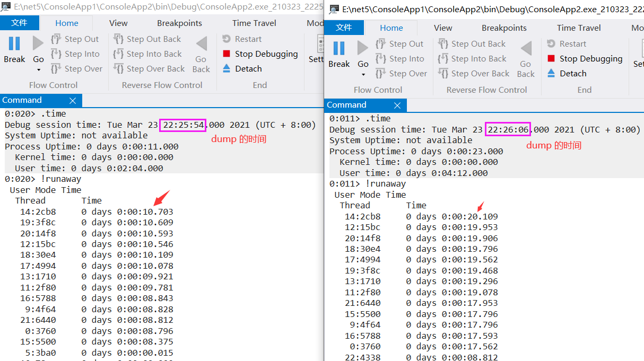Close Command tab in right window
The width and height of the screenshot is (644, 361).
(x=397, y=105)
